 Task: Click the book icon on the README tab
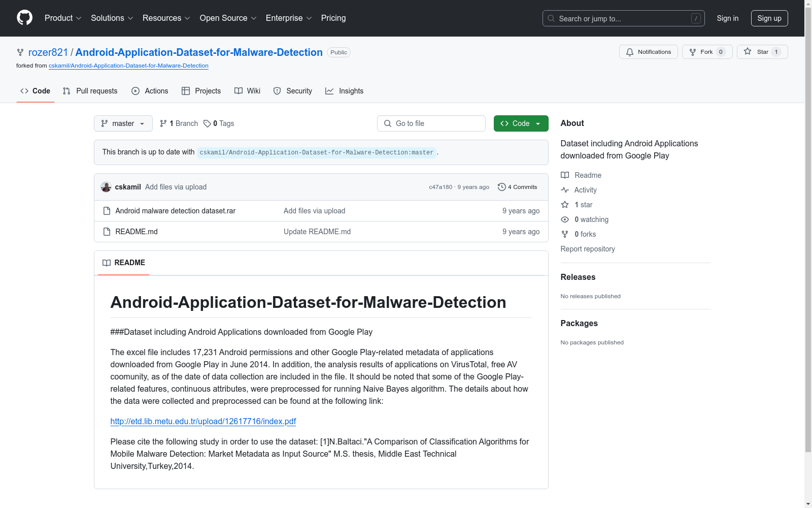(x=107, y=263)
